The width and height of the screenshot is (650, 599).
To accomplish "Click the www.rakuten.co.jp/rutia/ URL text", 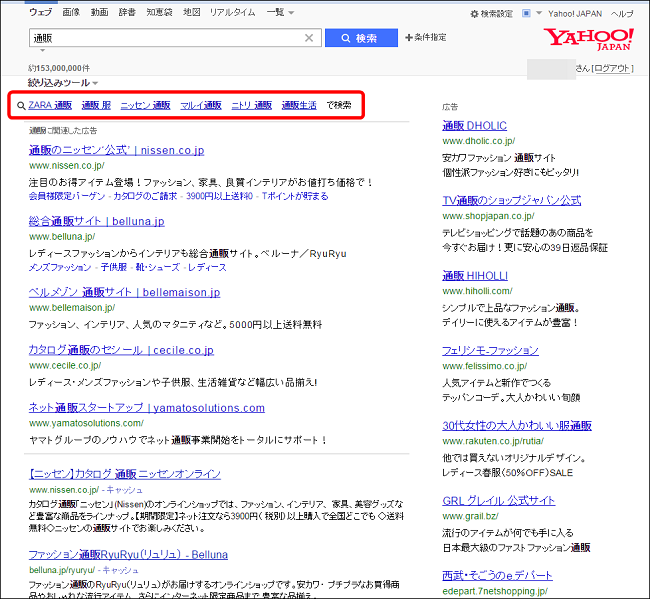I will pos(493,441).
